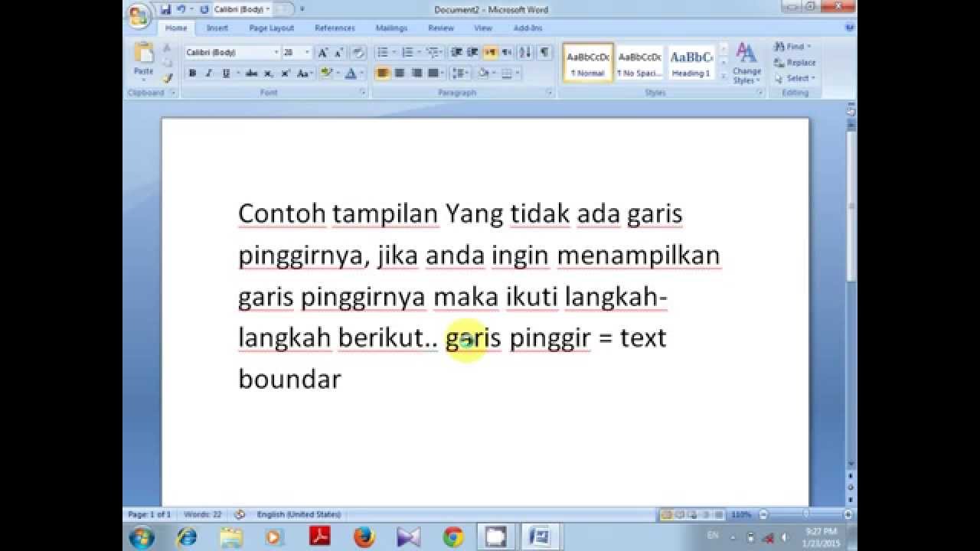
Task: Open the Change Styles dropdown
Action: pyautogui.click(x=746, y=63)
